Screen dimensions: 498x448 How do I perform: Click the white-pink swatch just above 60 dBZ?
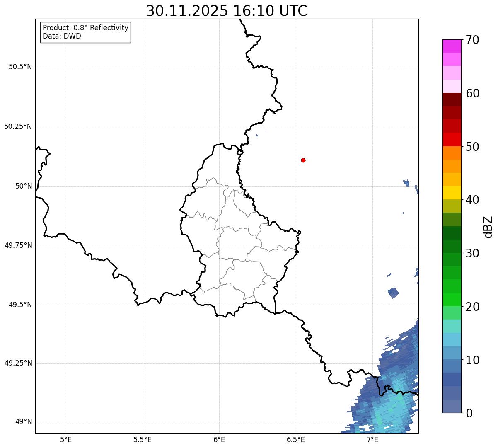coord(452,86)
